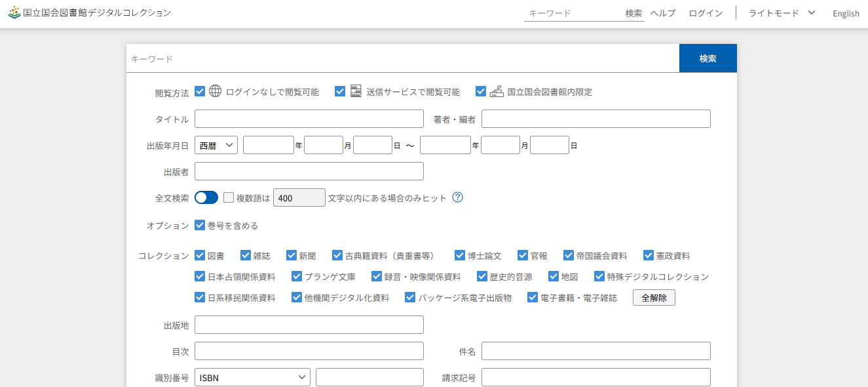Uncheck 特殊デジタルコレクション checkbox
The image size is (868, 387).
click(x=599, y=276)
